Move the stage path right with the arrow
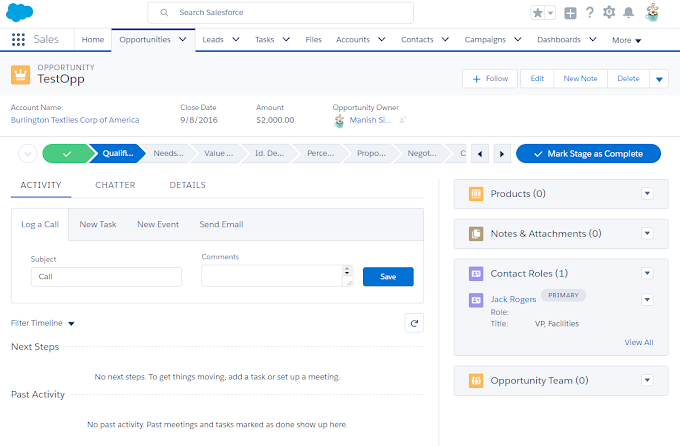The height and width of the screenshot is (446, 680). pyautogui.click(x=502, y=154)
